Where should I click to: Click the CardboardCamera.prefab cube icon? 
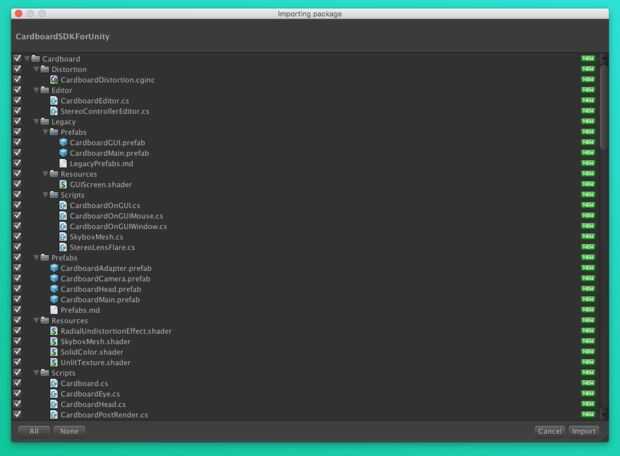[x=54, y=278]
